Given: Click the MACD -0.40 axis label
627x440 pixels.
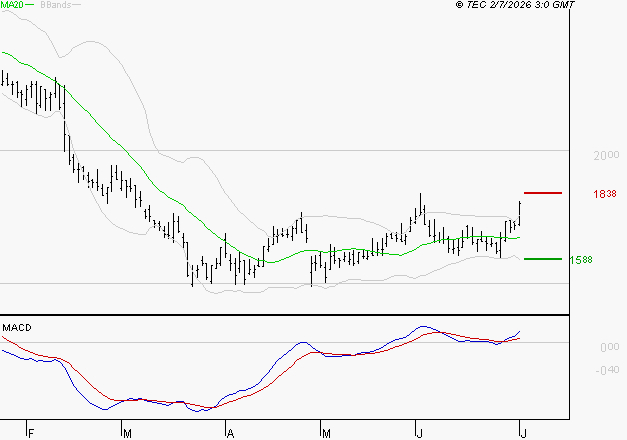Looking at the screenshot, I should click(x=607, y=370).
